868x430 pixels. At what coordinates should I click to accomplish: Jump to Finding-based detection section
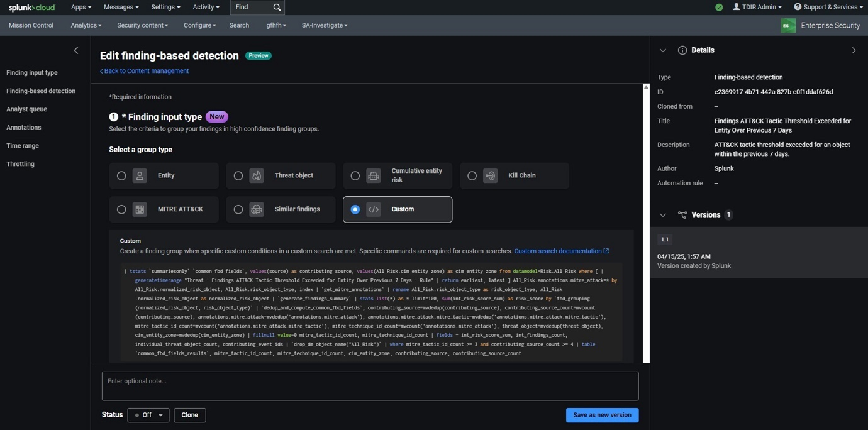pos(41,91)
